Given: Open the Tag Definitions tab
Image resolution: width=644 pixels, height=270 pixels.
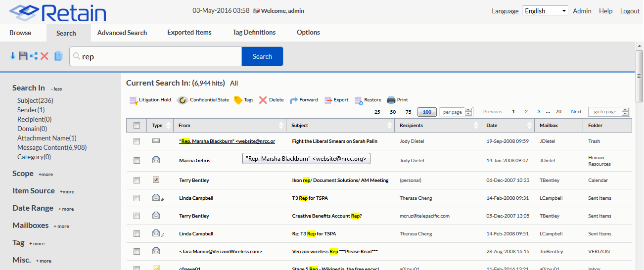Looking at the screenshot, I should tap(254, 33).
